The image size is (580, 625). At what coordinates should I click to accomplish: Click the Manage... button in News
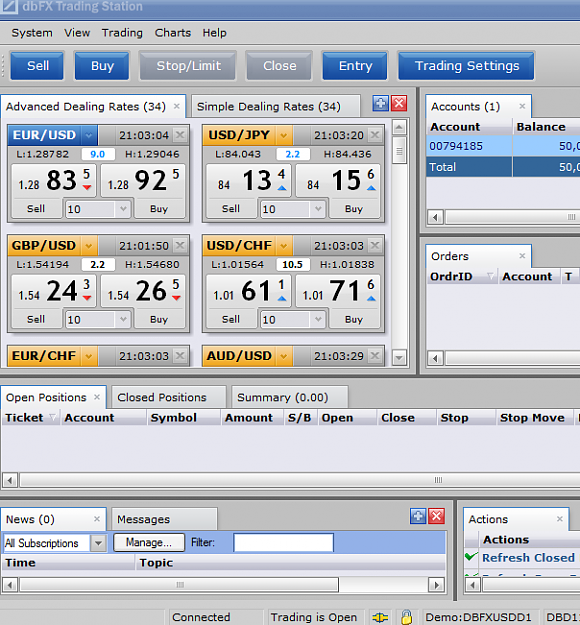click(149, 542)
